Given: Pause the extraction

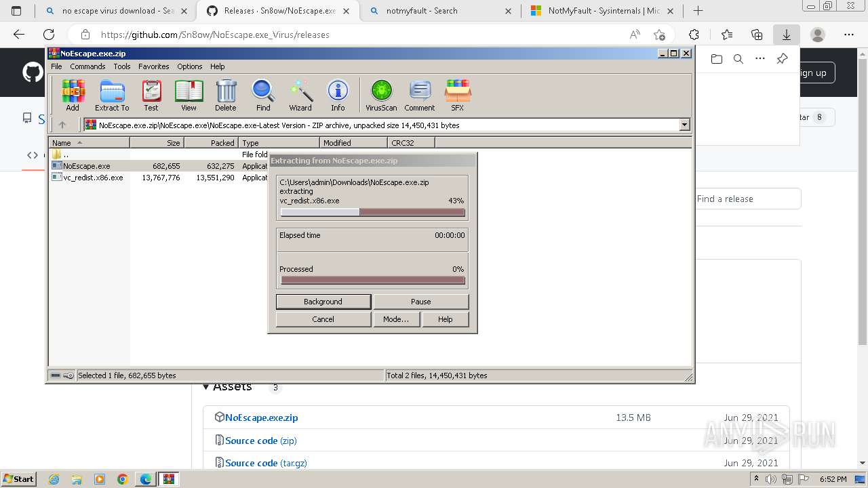Looking at the screenshot, I should tap(421, 302).
